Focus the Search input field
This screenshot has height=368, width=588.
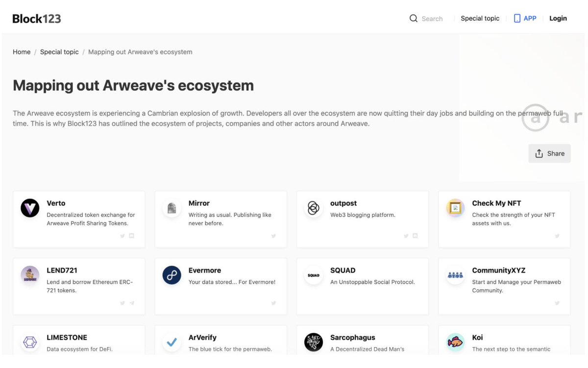pyautogui.click(x=432, y=19)
